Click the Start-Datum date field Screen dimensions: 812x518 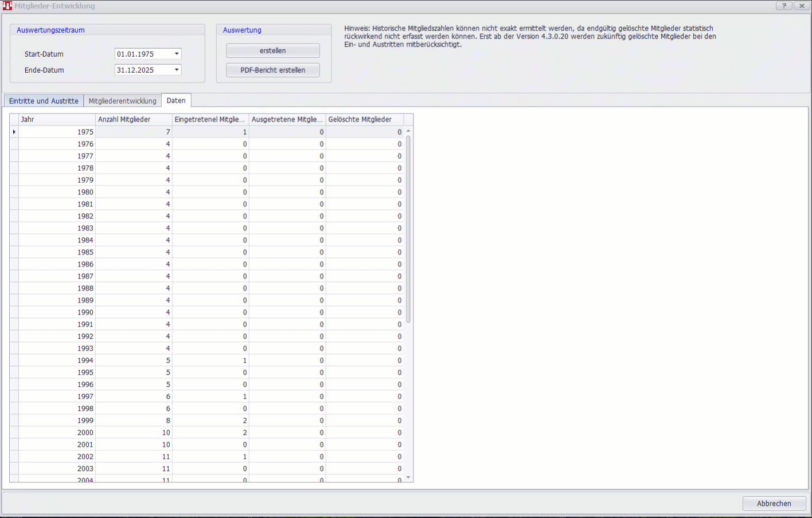143,54
